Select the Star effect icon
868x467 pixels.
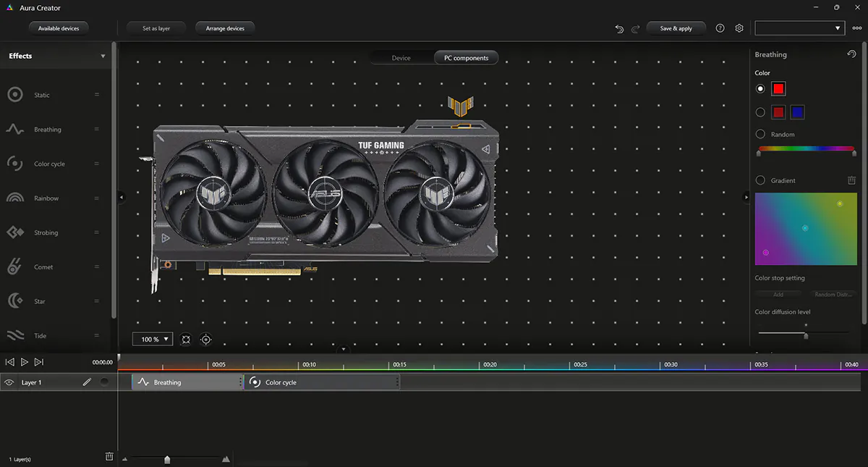[15, 301]
